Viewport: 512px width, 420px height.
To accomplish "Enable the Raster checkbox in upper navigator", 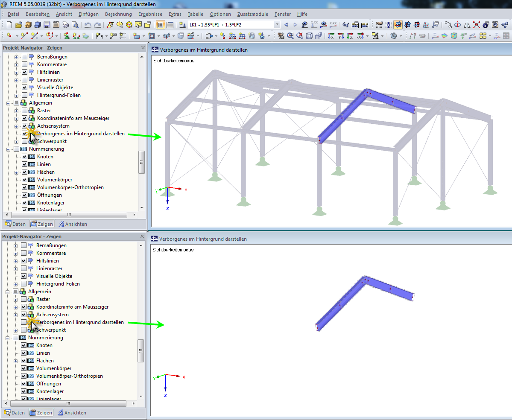I will click(24, 111).
